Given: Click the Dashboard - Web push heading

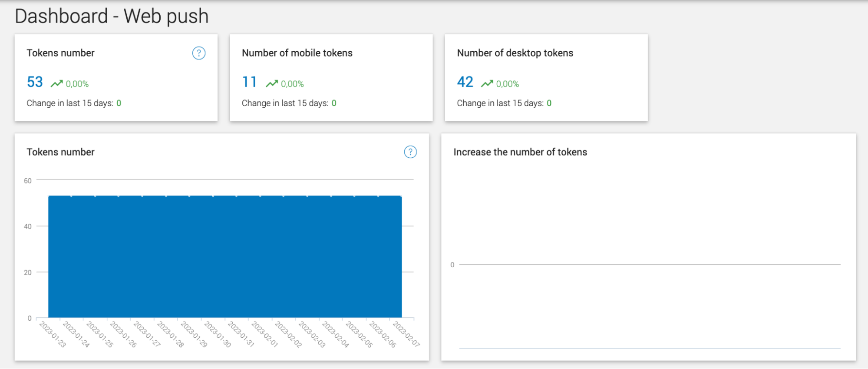Looking at the screenshot, I should (x=112, y=16).
